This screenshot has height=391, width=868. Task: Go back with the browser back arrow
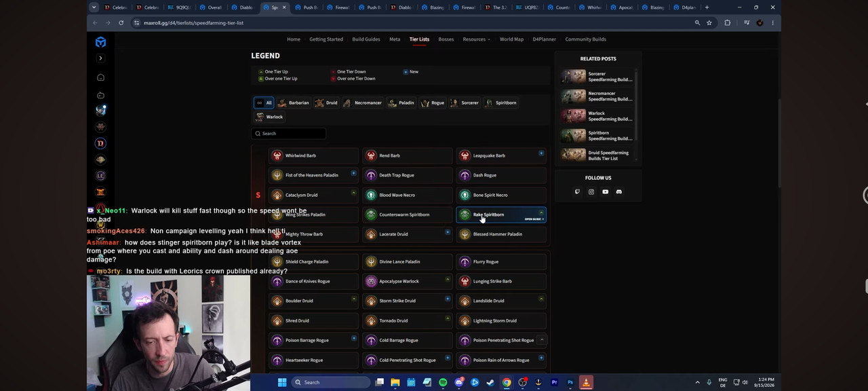click(x=96, y=22)
